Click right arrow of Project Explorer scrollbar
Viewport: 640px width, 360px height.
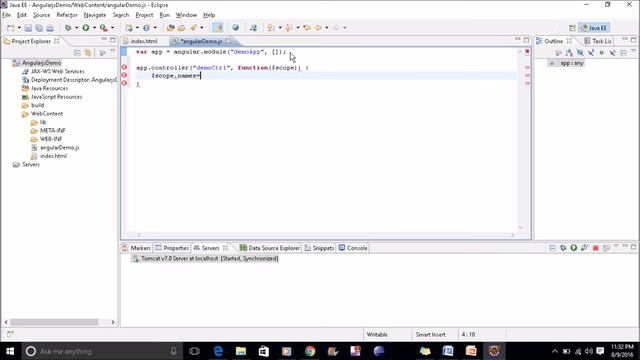113,322
